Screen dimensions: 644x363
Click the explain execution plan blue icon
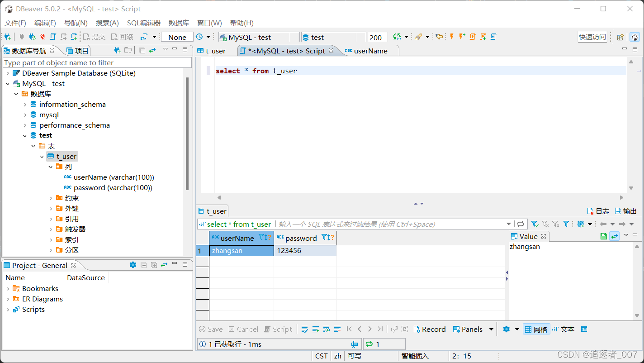coord(493,37)
